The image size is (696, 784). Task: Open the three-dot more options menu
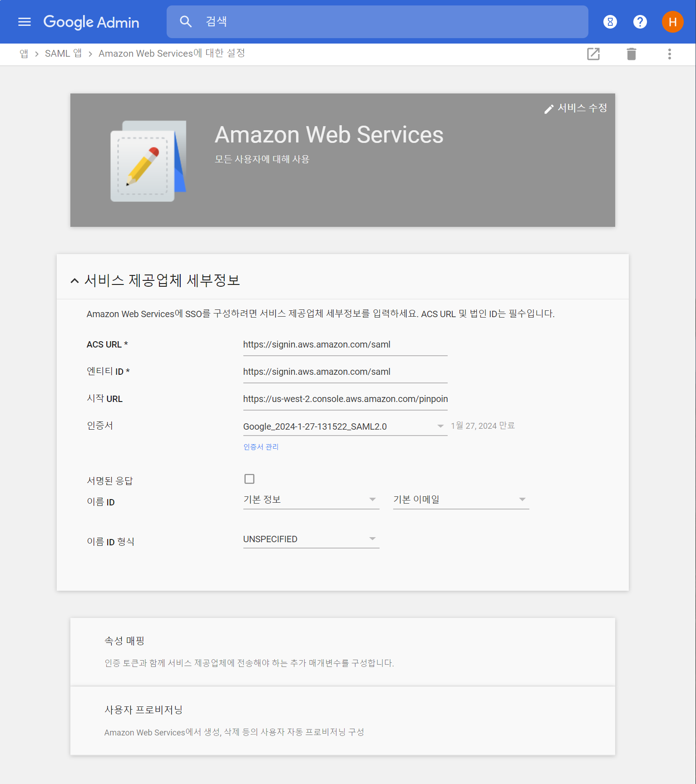coord(670,54)
